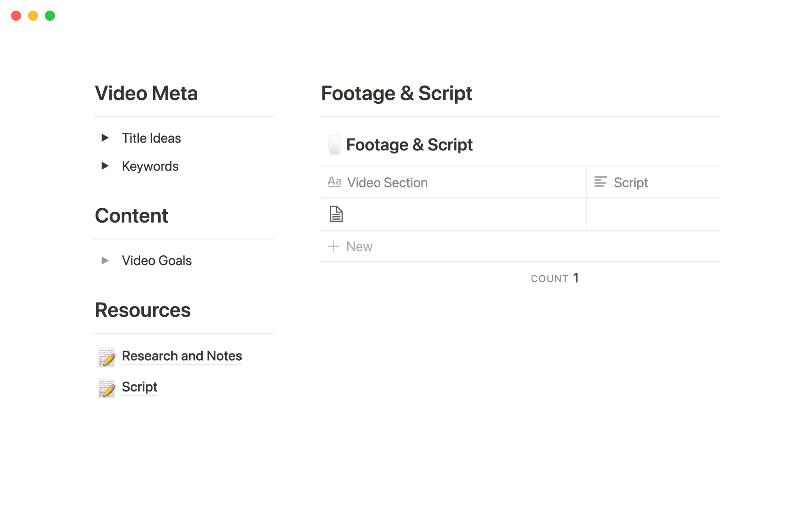Click the Research and Notes memo icon

107,357
